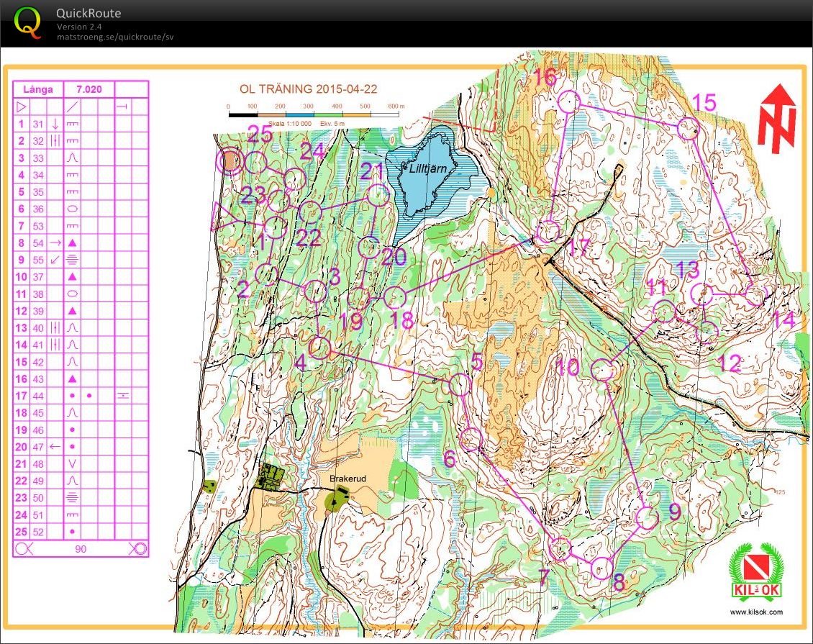Screen dimensions: 813x644
Task: Click the Version 2.4 text
Action: [79, 27]
